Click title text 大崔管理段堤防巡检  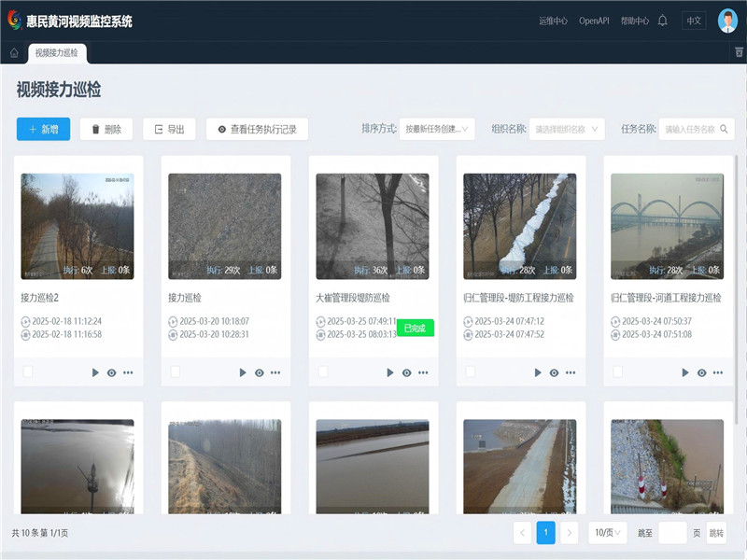[x=353, y=298]
